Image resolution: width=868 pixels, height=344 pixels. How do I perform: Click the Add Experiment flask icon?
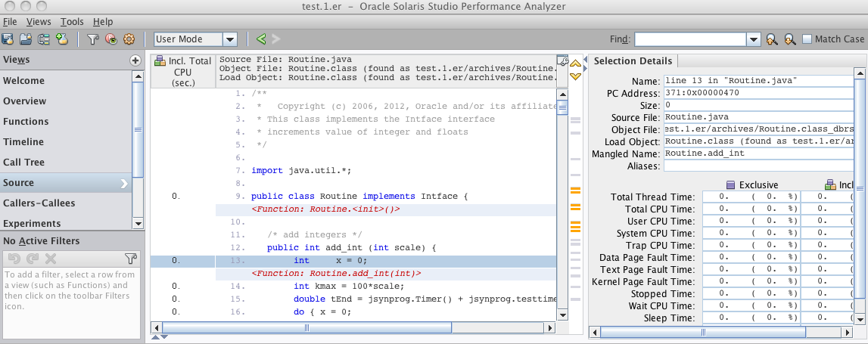coord(62,39)
